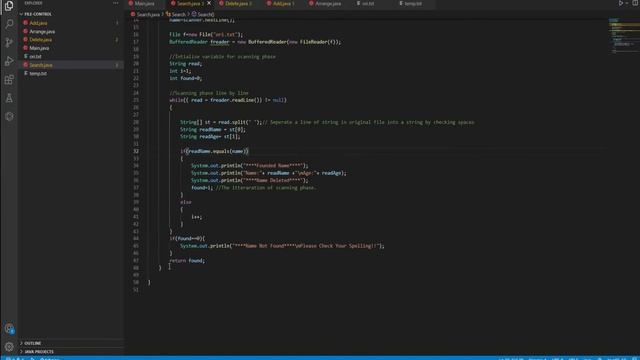
Task: Switch to the ori.txt tab
Action: coord(368,3)
